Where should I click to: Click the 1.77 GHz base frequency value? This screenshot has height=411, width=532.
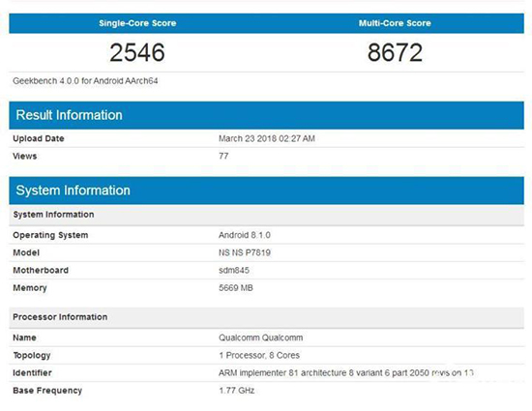click(236, 391)
